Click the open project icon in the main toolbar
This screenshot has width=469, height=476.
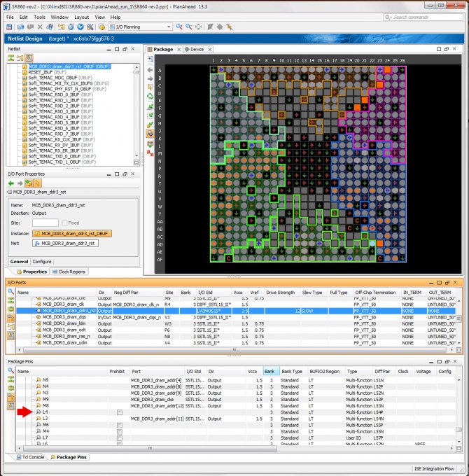[20, 27]
